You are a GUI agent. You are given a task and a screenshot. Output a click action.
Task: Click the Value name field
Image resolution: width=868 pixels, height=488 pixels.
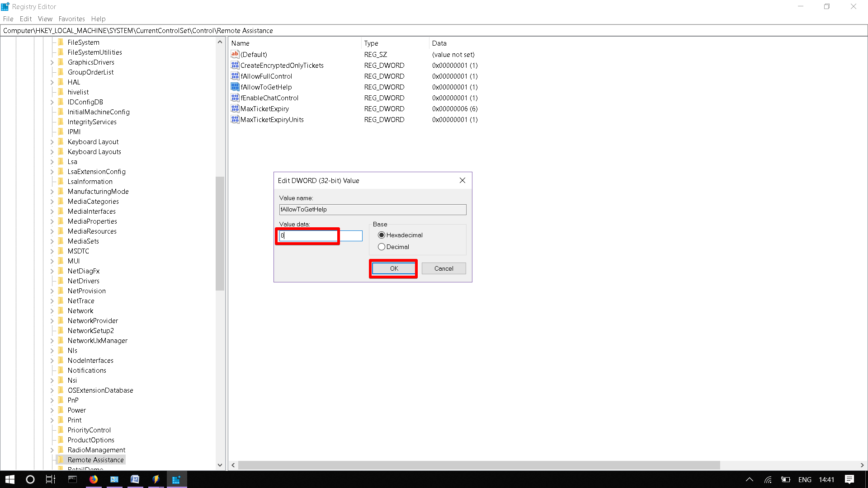click(x=373, y=209)
